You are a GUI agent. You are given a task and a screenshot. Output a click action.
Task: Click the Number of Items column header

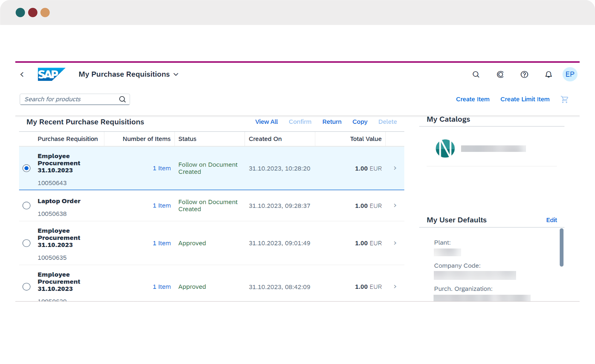(x=147, y=139)
